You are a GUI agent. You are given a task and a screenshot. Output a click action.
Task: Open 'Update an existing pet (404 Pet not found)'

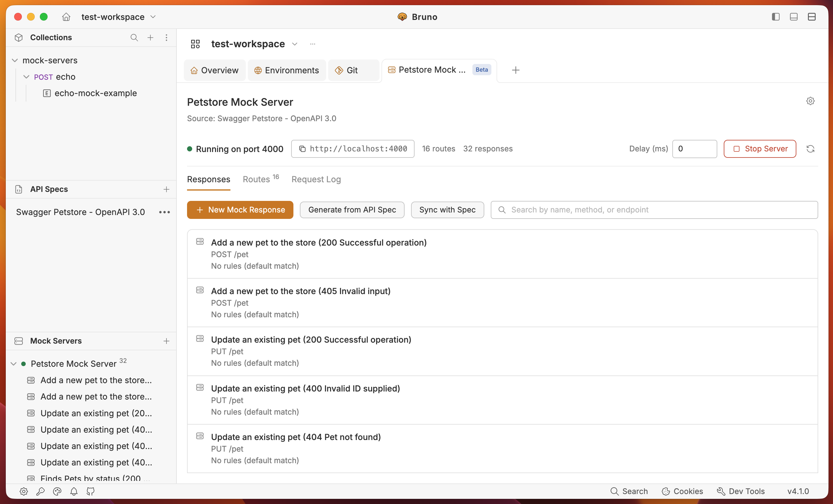click(502, 449)
